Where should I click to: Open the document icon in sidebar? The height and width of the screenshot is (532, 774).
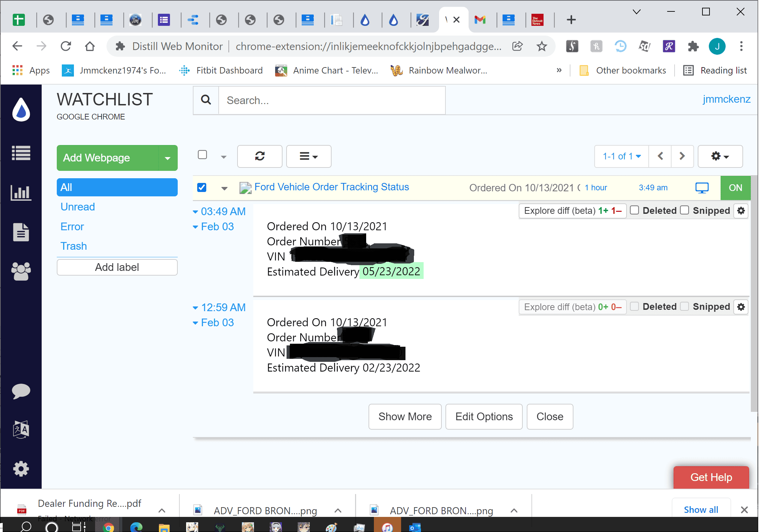[x=21, y=232]
